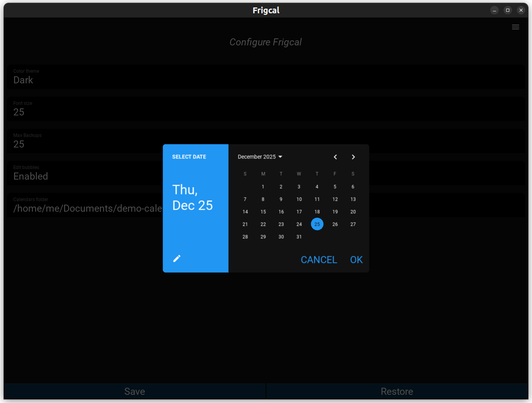This screenshot has height=403, width=532.
Task: Choose December 17 in the calendar
Action: pyautogui.click(x=299, y=212)
